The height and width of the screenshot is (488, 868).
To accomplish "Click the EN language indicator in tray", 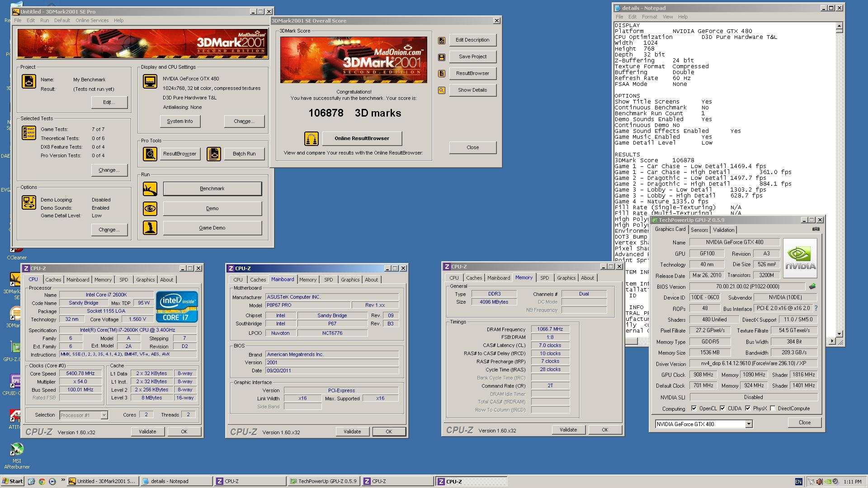I will click(x=799, y=482).
